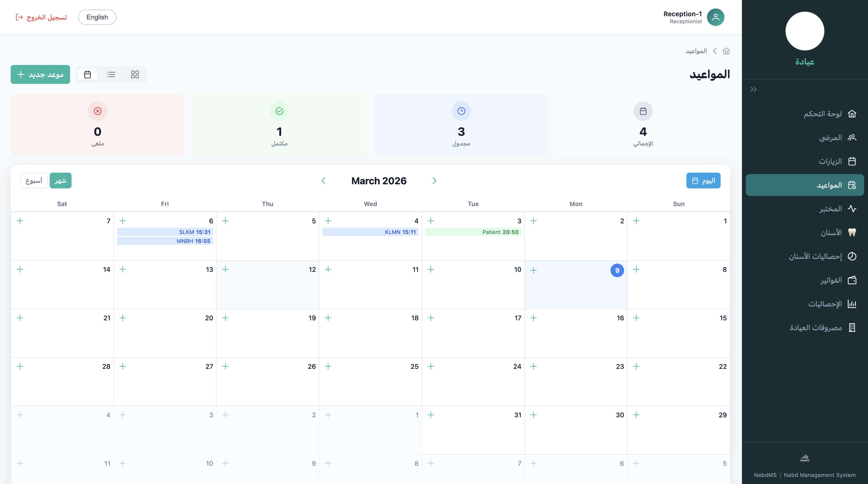
Task: Click the Today (اليوم) button
Action: (703, 181)
